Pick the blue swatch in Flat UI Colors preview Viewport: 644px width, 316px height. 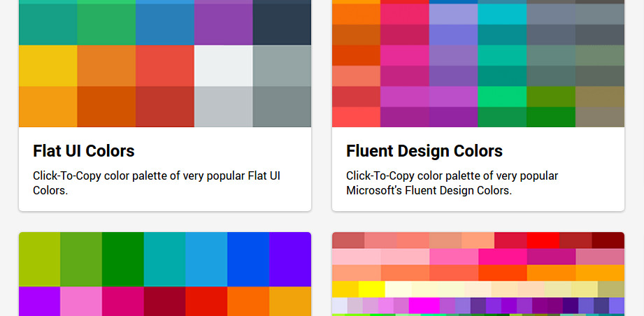[x=165, y=24]
